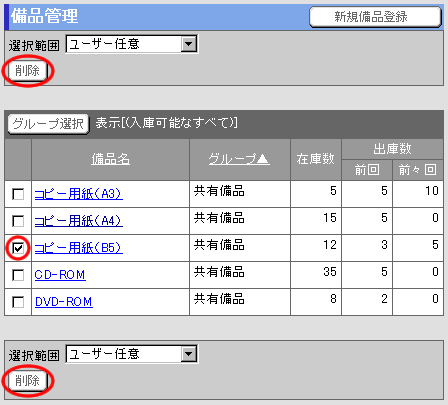Open the コピー用紙(A4) item link
This screenshot has width=448, height=405.
coord(79,221)
